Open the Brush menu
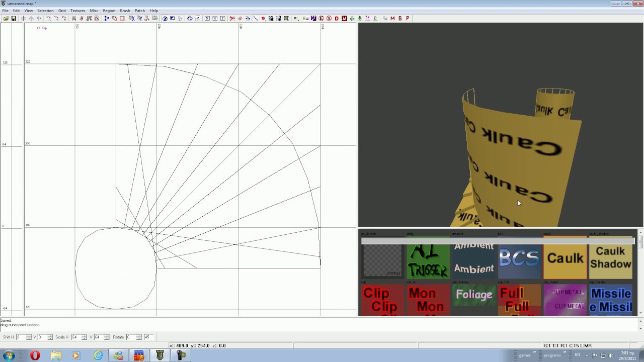This screenshot has width=644, height=362. point(125,11)
